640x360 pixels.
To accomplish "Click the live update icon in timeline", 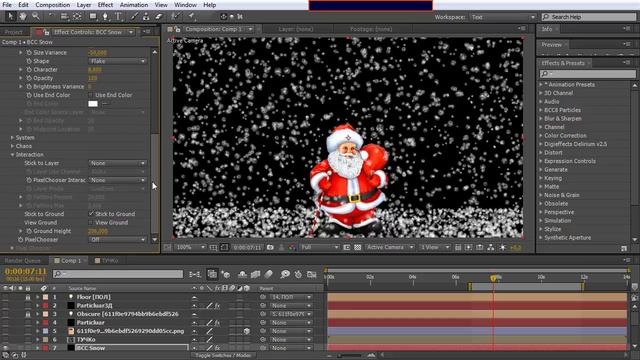I will [212, 274].
